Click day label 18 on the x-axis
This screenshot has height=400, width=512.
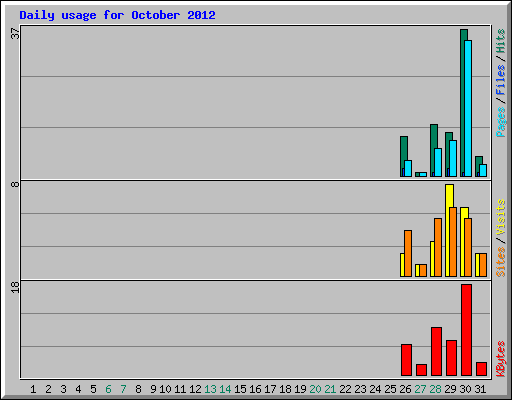(x=285, y=389)
